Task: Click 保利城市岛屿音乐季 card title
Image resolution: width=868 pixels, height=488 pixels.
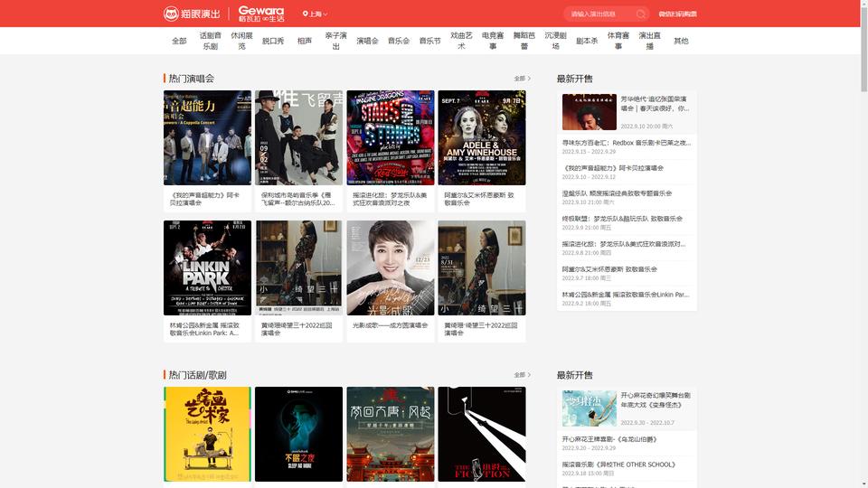Action: (x=297, y=199)
